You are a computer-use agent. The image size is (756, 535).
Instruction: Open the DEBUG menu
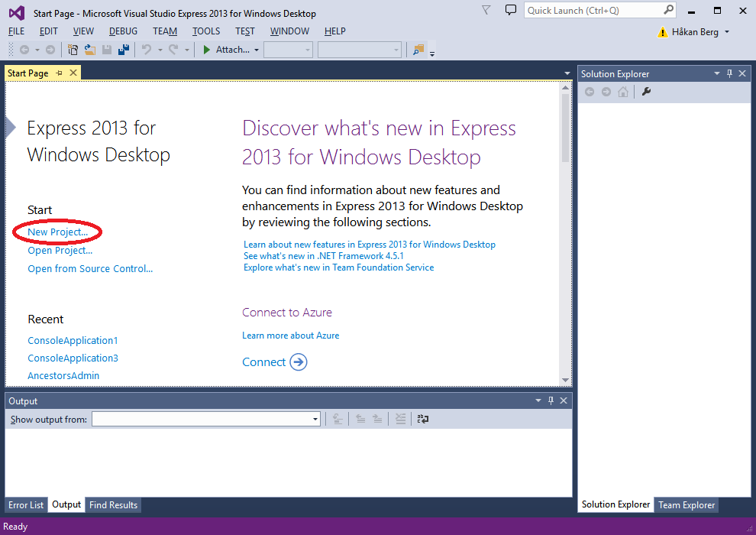pyautogui.click(x=123, y=31)
